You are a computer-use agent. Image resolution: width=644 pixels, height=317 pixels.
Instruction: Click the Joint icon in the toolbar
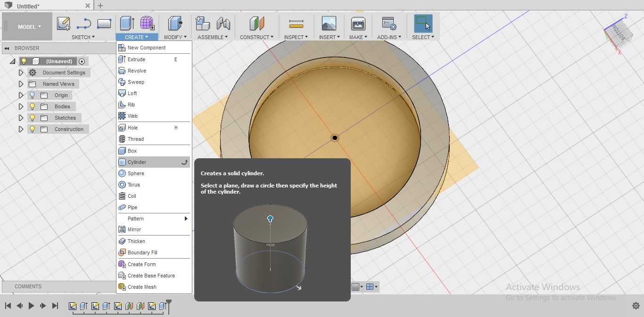click(223, 24)
